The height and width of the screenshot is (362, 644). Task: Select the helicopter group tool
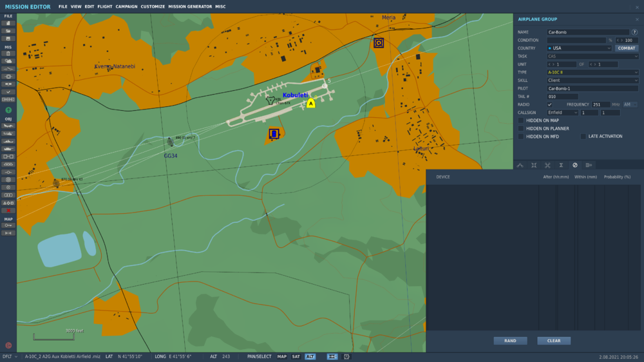8,133
